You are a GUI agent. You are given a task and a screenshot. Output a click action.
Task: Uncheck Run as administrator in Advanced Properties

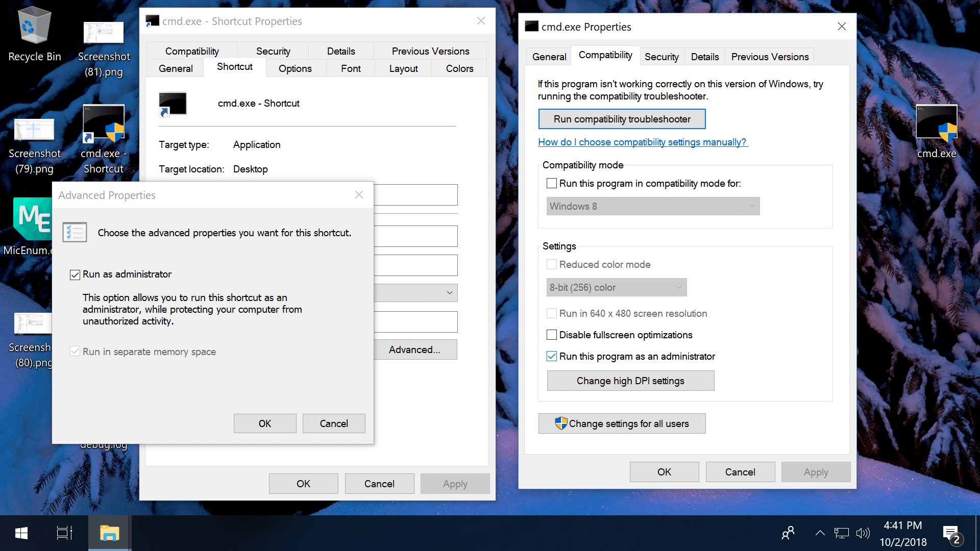[75, 275]
